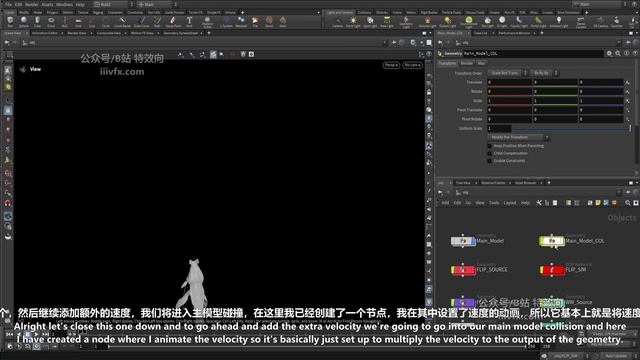Add an Ambient Light from the shelf

pos(559,21)
